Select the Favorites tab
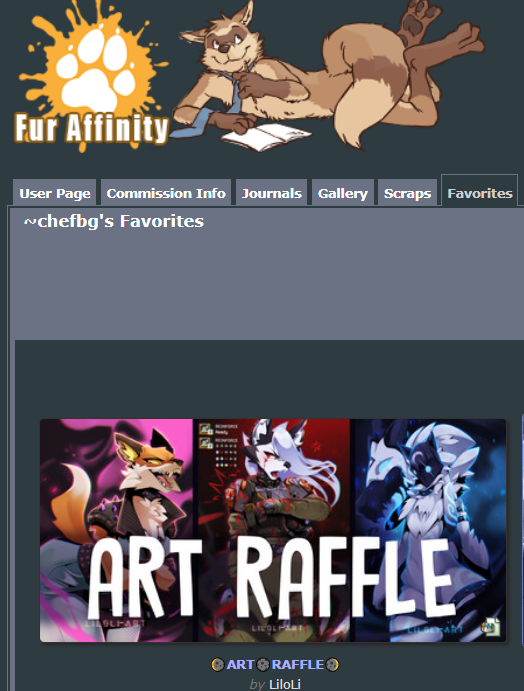This screenshot has width=524, height=691. [x=479, y=193]
